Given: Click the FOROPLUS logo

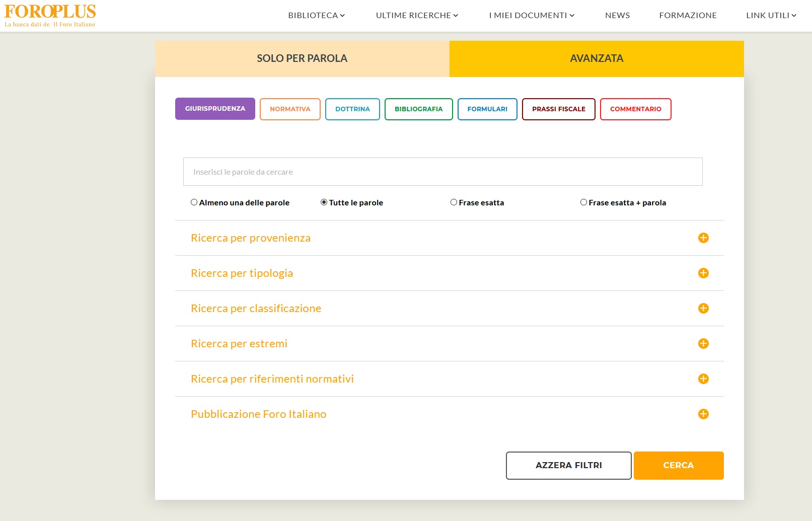Looking at the screenshot, I should (x=50, y=15).
